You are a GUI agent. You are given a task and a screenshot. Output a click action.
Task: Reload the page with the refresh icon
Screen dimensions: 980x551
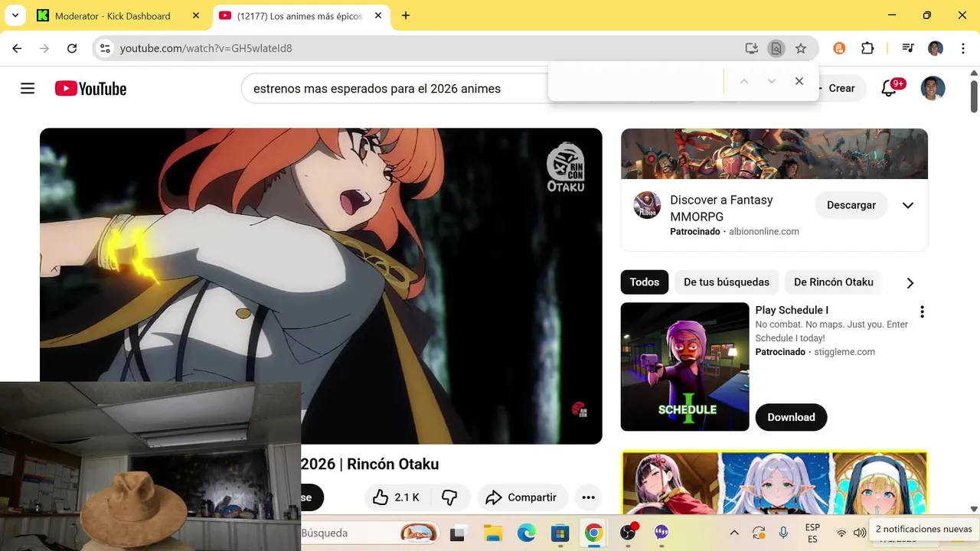coord(72,48)
